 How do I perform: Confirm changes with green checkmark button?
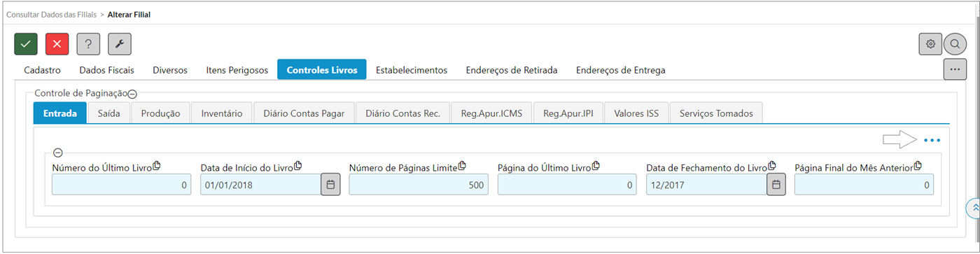click(x=26, y=43)
